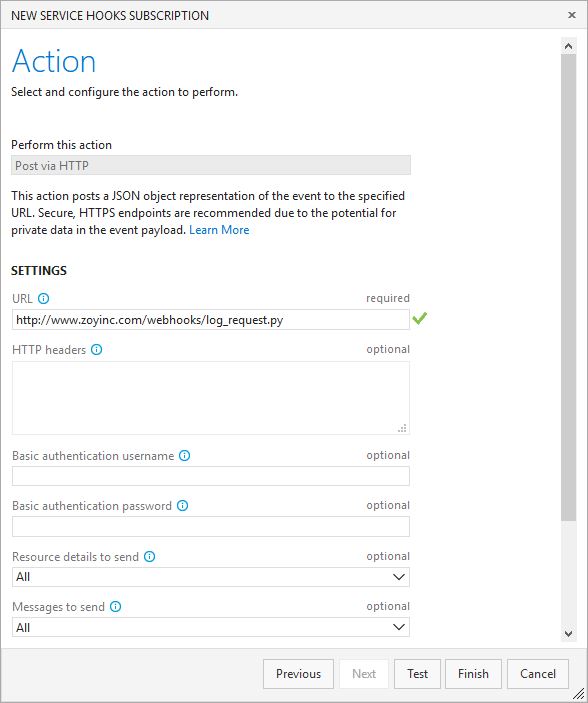This screenshot has width=588, height=703.
Task: Click the HTTP headers info icon
Action: pyautogui.click(x=96, y=350)
